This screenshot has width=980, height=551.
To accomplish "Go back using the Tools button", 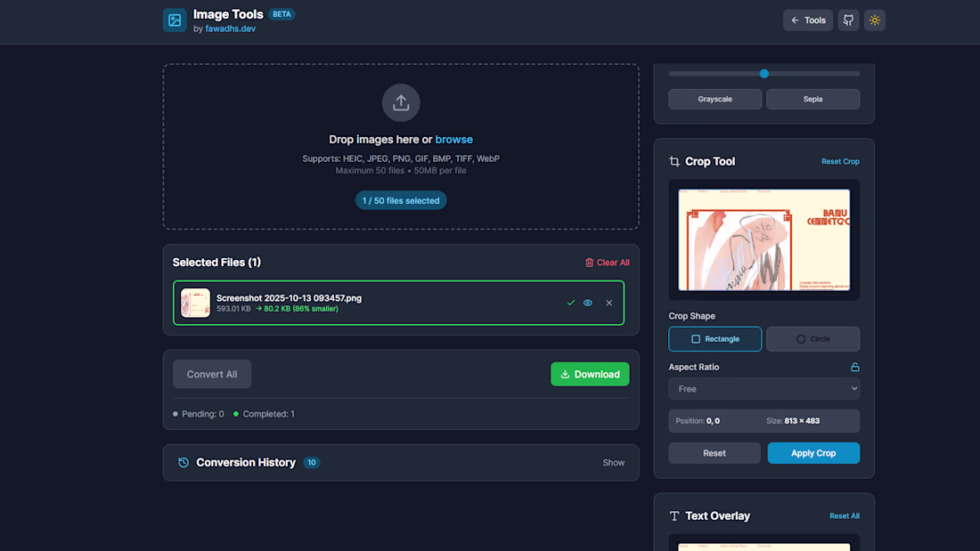I will [807, 20].
